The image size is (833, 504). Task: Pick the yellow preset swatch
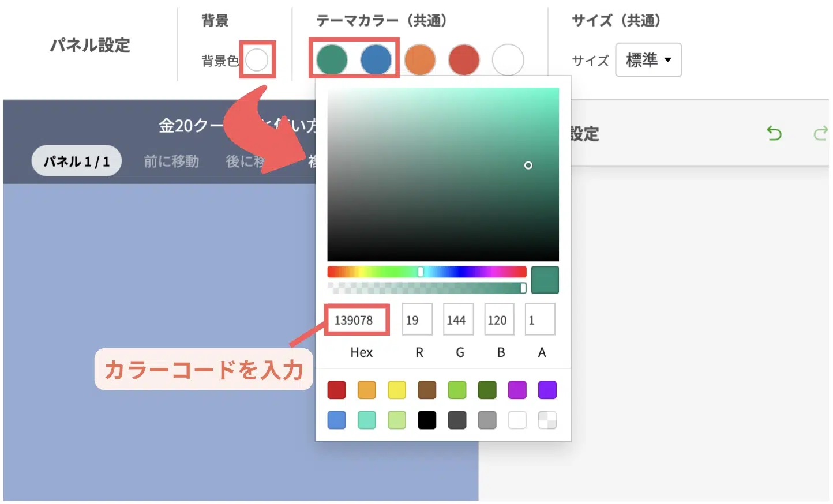[397, 390]
